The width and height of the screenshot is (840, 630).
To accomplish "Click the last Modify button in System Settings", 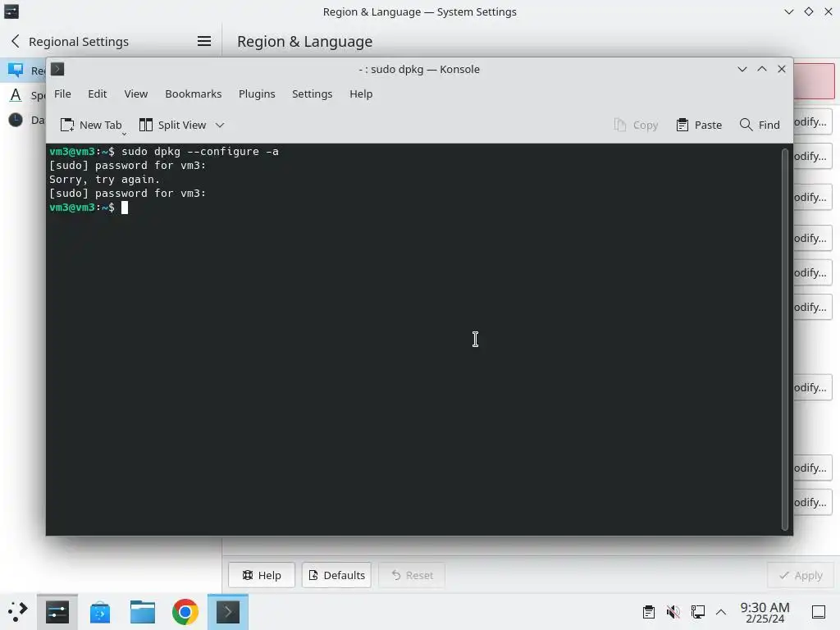I will tap(812, 502).
